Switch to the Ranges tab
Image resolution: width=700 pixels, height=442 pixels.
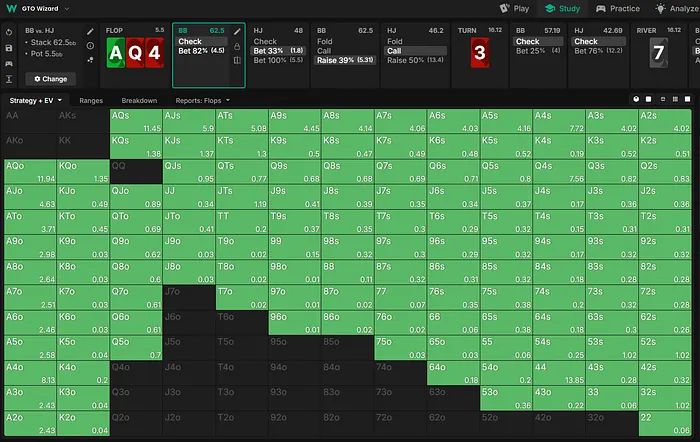pos(91,101)
